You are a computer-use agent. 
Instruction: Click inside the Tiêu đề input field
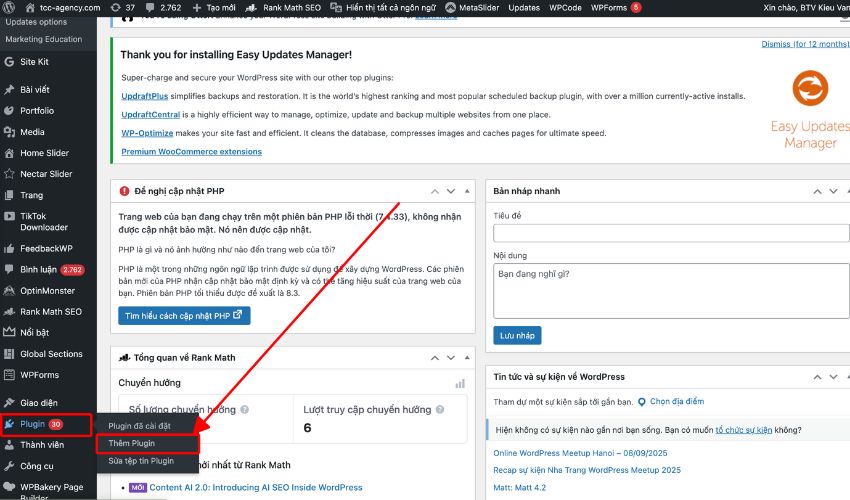[671, 233]
